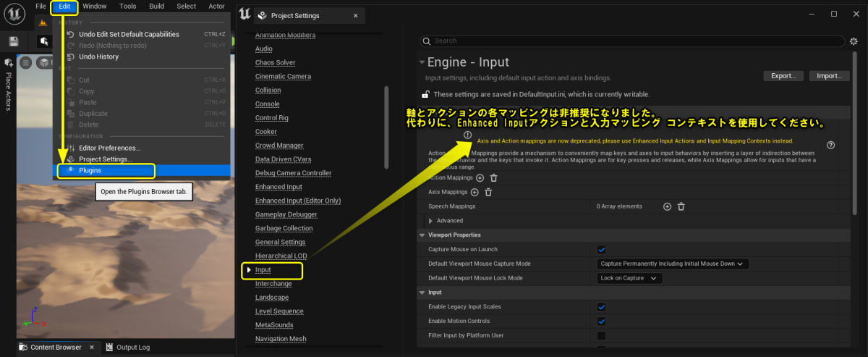Open the settings gear next to search
Screen dimensions: 868x357
pos(853,41)
